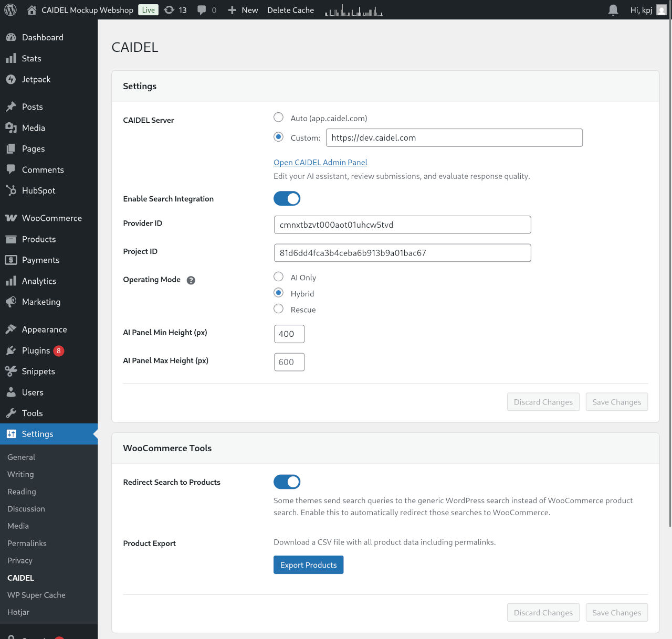This screenshot has width=672, height=639.
Task: Click the Appearance paintbrush icon
Action: pos(11,329)
